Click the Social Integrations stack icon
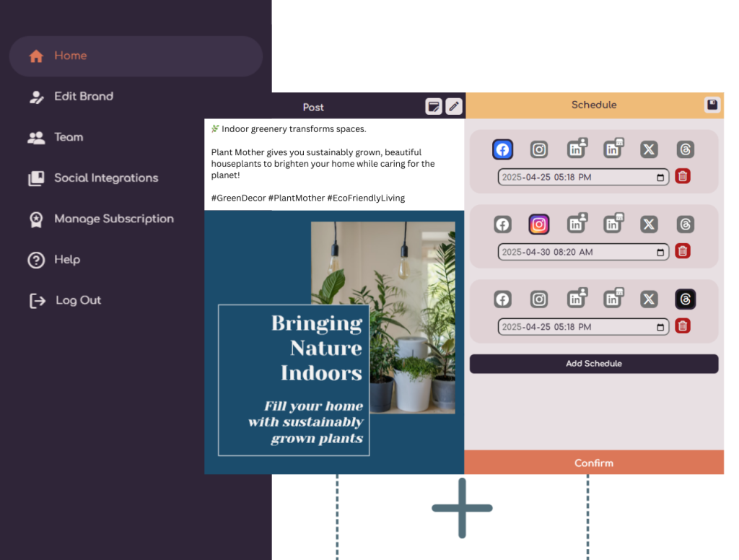Image resolution: width=739 pixels, height=560 pixels. coord(36,179)
